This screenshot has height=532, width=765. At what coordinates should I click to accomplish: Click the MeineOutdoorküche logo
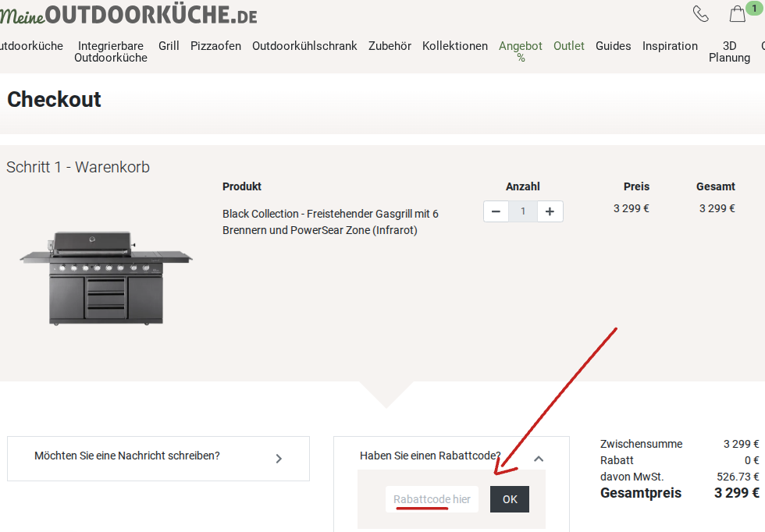pos(129,14)
